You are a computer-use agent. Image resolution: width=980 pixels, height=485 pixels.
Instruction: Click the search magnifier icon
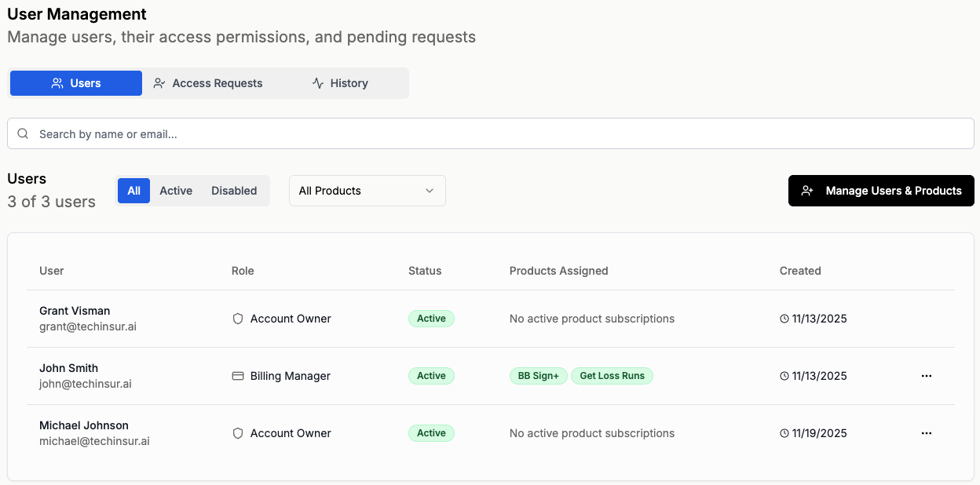(23, 134)
